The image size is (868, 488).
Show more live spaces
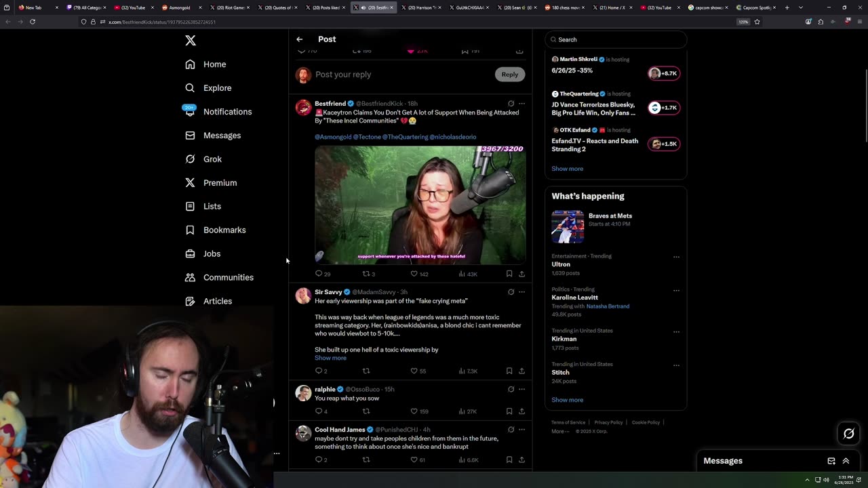coord(567,169)
